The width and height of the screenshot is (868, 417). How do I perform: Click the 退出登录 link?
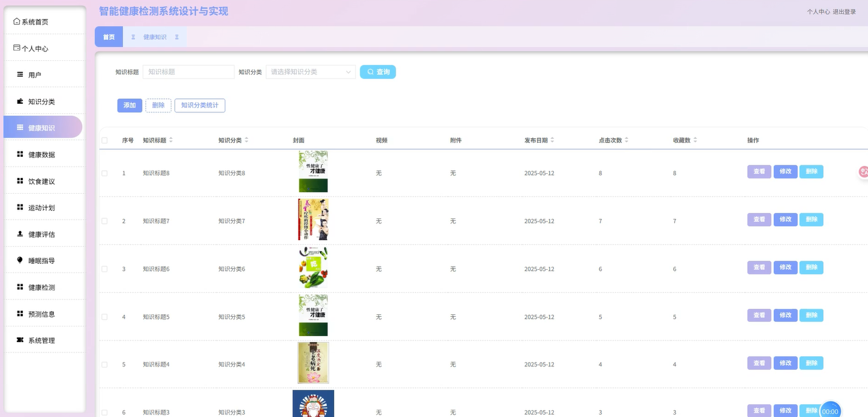(x=844, y=11)
